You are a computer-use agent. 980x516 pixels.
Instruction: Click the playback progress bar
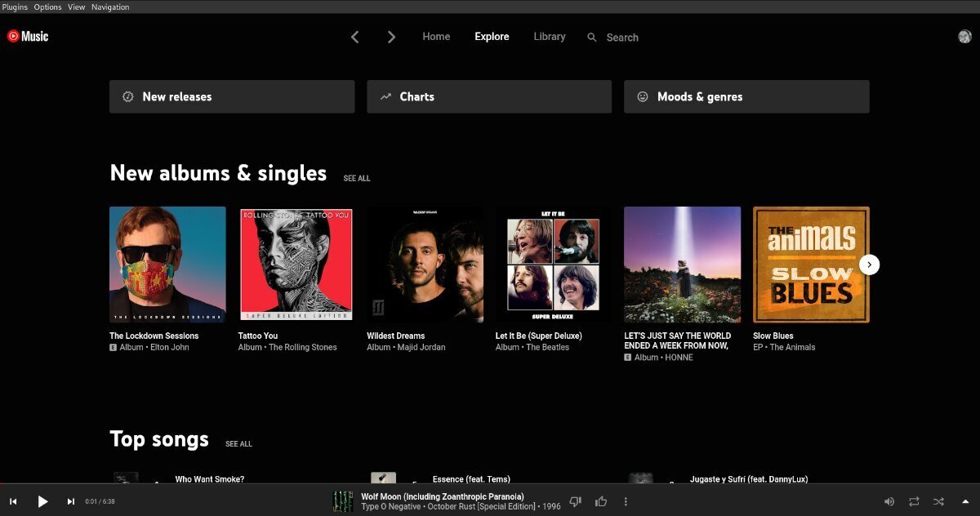[x=490, y=485]
